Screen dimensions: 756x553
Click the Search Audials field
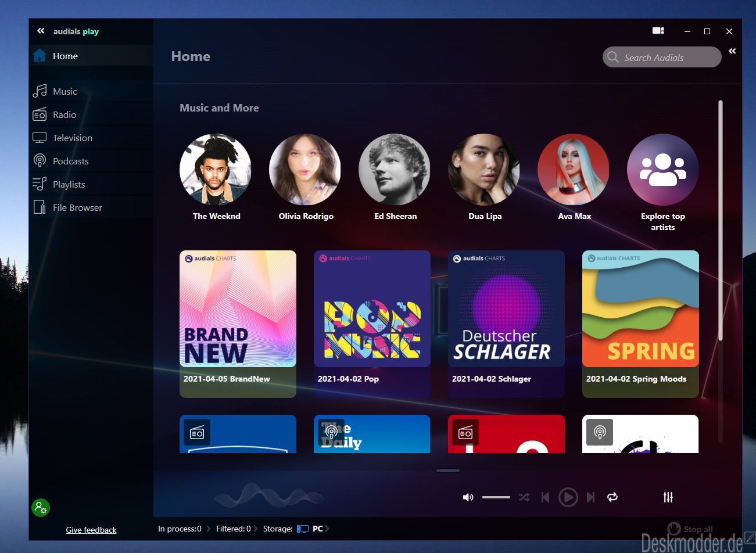point(662,57)
